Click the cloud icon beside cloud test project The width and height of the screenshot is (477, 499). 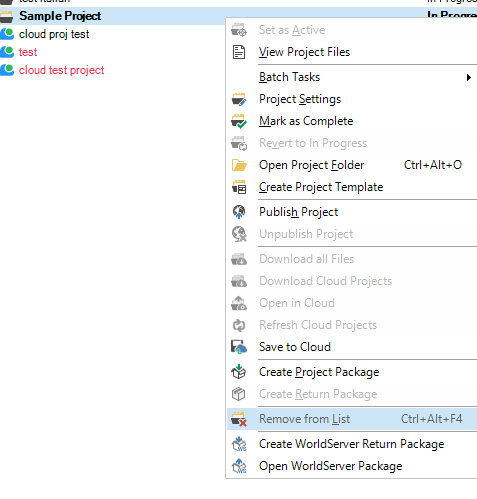pyautogui.click(x=7, y=70)
